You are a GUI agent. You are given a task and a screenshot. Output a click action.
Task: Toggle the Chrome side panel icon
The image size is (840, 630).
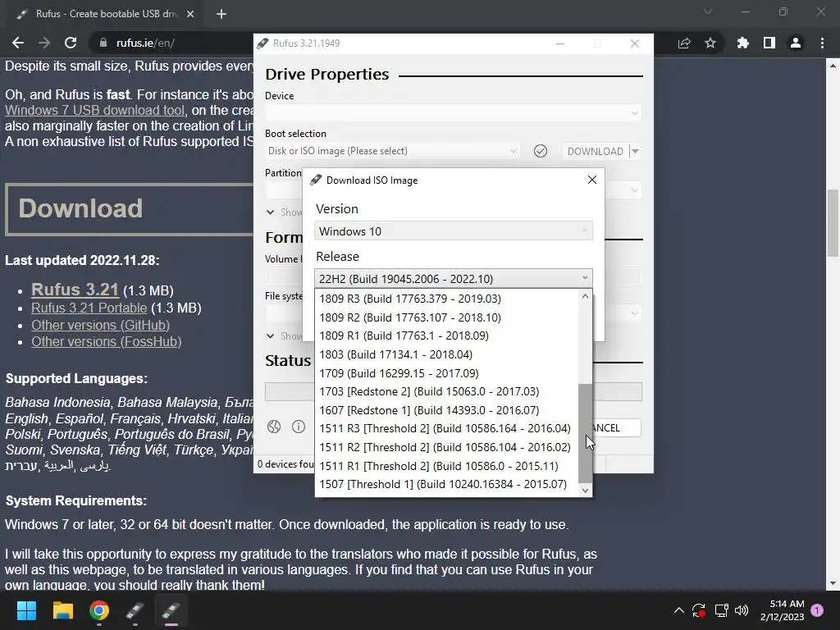769,43
